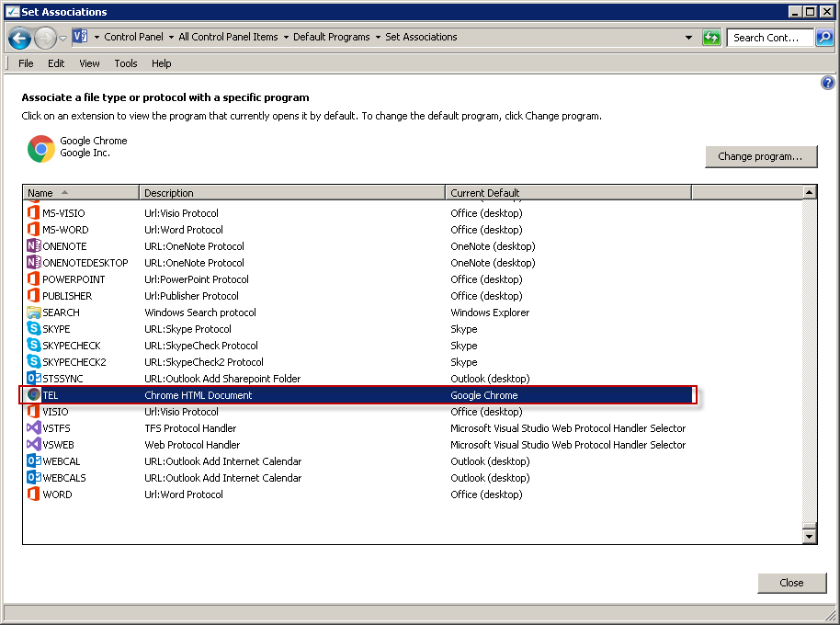Click the Outlook icon beside WEBCAL
840x625 pixels.
[33, 461]
